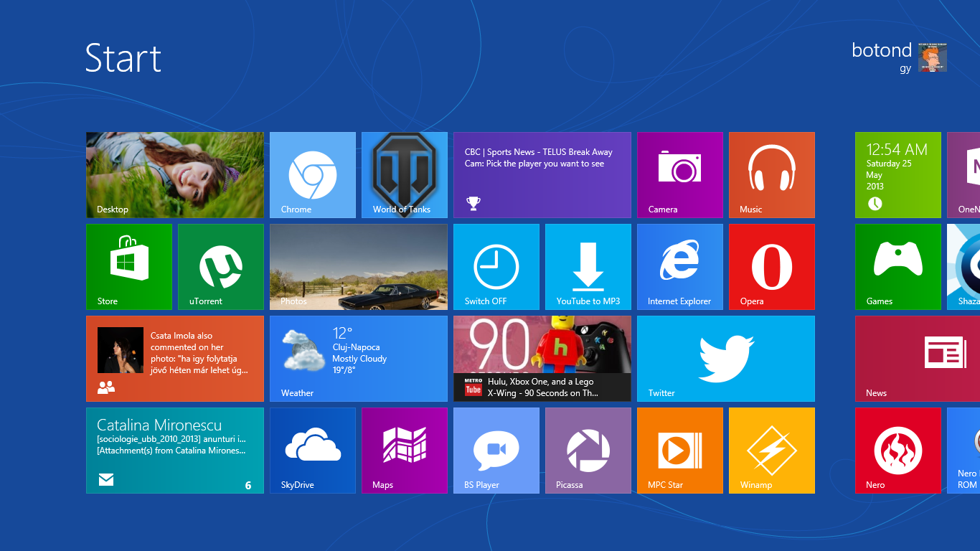The height and width of the screenshot is (551, 980).
Task: Click the user account avatar picture
Action: pos(933,57)
